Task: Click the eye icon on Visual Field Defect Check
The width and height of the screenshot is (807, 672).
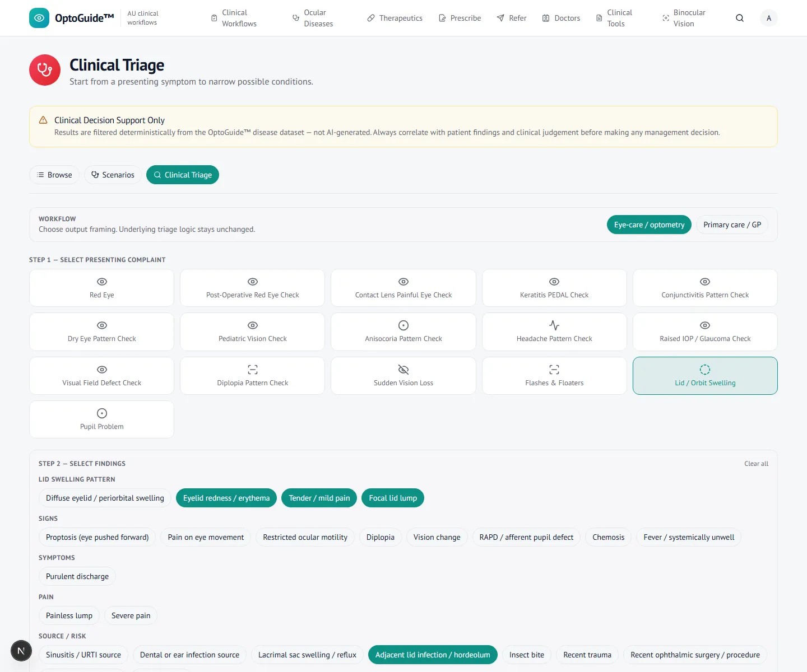Action: (102, 370)
